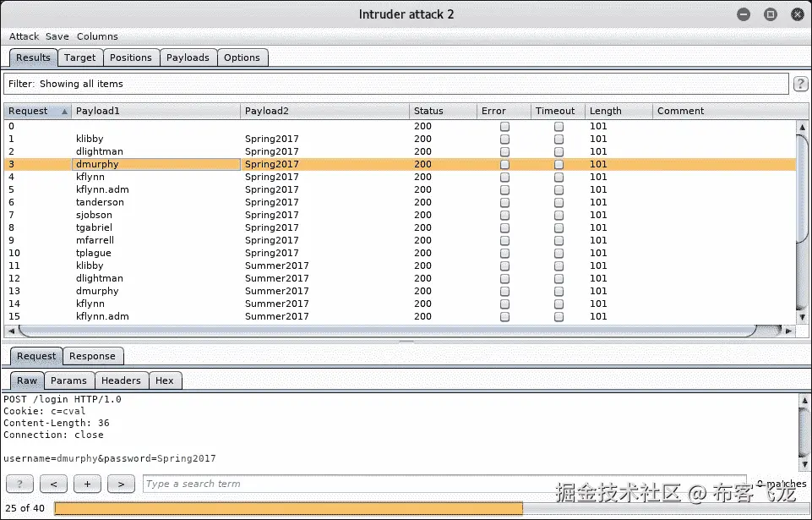Select request 15 kflynn.adm Summer2017 row
This screenshot has width=812, height=520.
click(400, 316)
